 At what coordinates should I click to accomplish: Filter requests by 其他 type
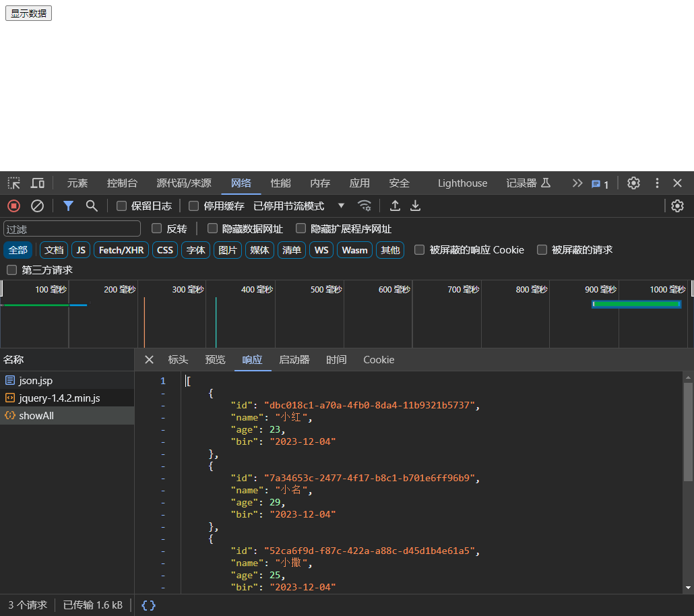pyautogui.click(x=390, y=250)
